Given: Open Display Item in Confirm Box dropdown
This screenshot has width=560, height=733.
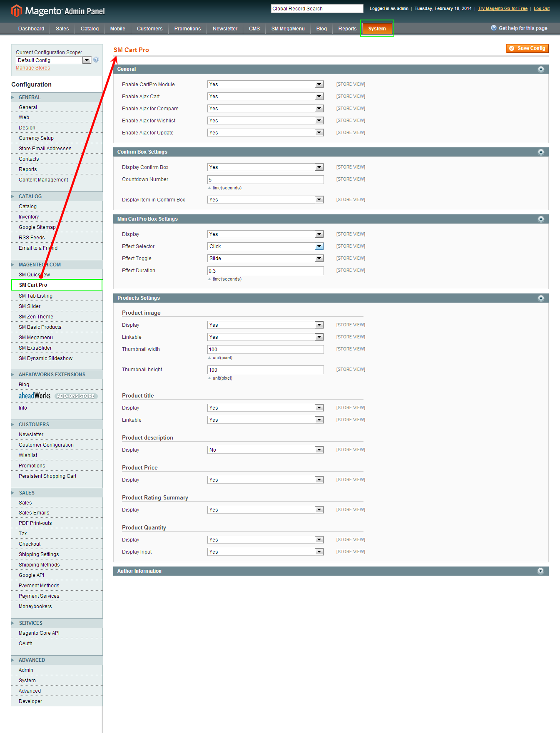Looking at the screenshot, I should point(265,200).
